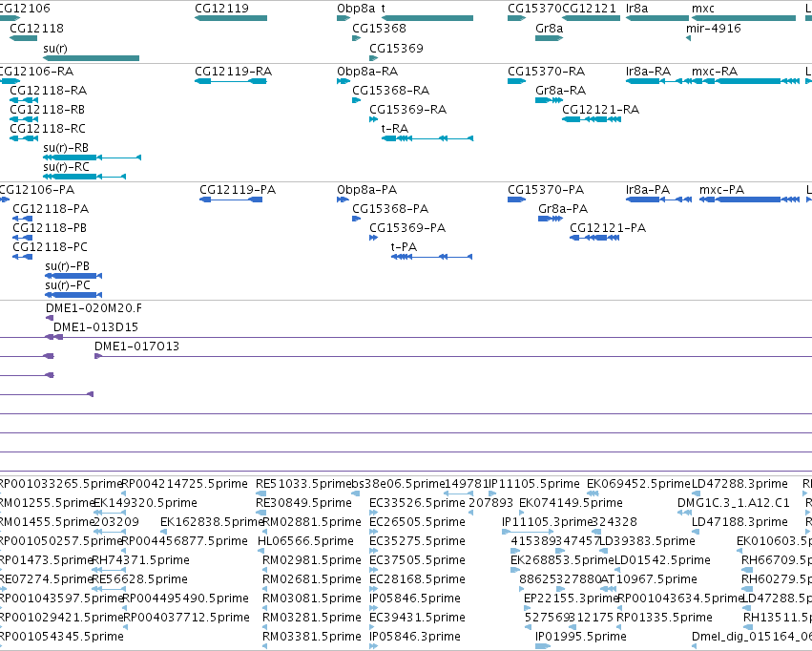Click transcript CG15368-RA label

pos(390,90)
